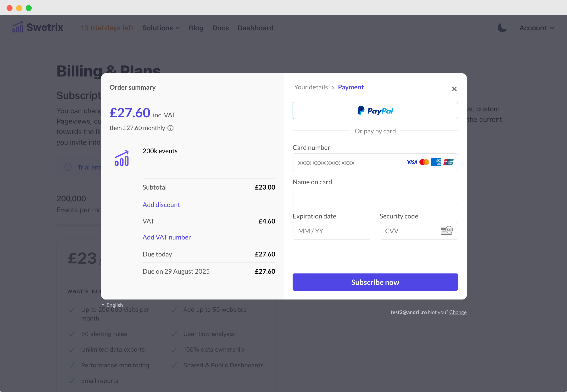The image size is (567, 392).
Task: Click the CVV card help icon
Action: click(446, 231)
